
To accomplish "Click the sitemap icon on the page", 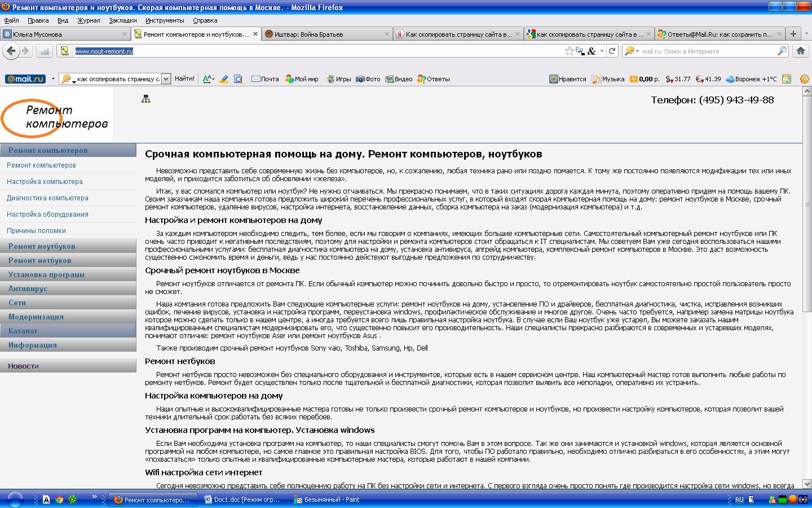I will 145,99.
